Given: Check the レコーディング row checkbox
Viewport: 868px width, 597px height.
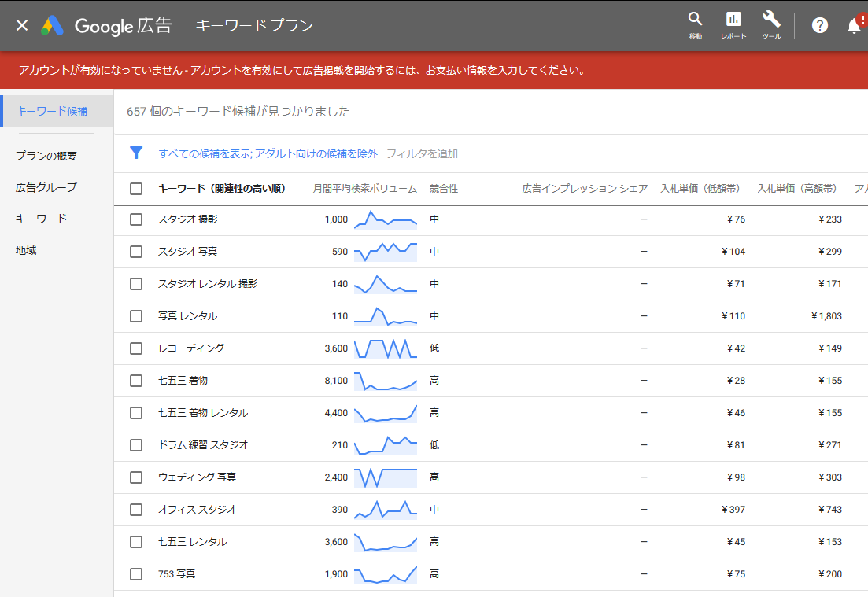Looking at the screenshot, I should [x=136, y=348].
